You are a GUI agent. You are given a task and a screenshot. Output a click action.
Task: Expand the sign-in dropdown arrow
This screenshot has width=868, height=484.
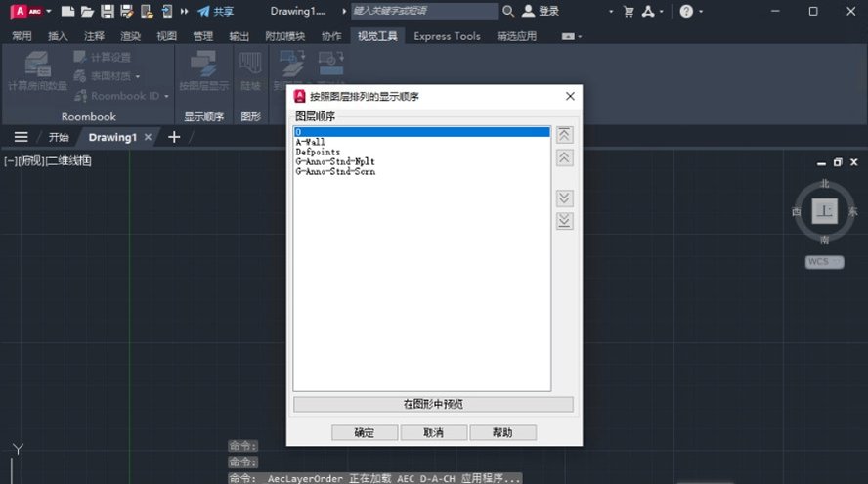coord(611,11)
